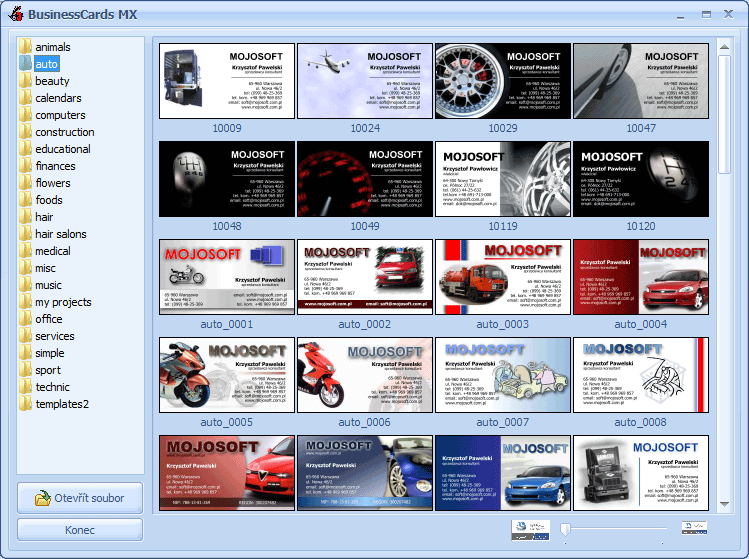
Task: Click the scroll up arrow
Action: [x=724, y=47]
